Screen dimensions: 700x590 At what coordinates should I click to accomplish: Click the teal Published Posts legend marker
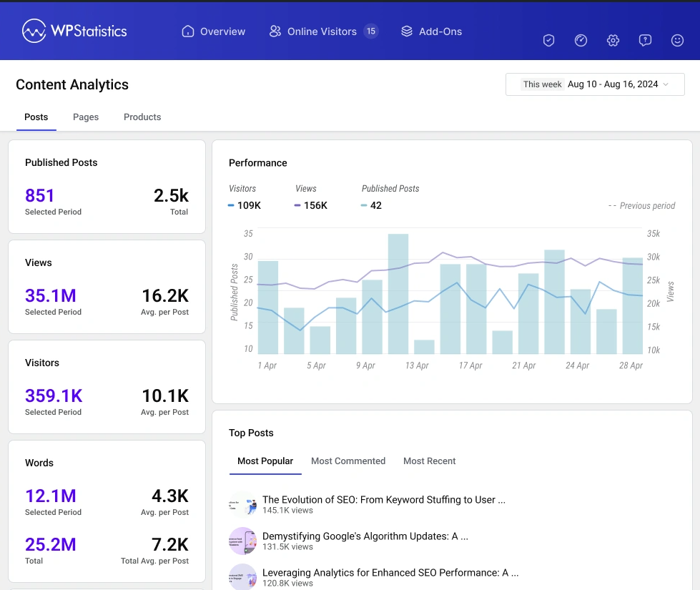pos(364,205)
